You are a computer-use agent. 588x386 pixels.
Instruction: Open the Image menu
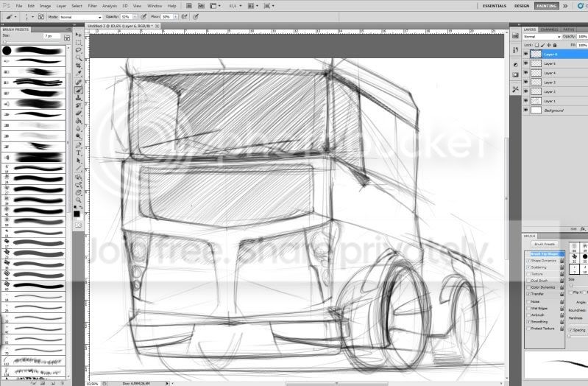point(45,6)
